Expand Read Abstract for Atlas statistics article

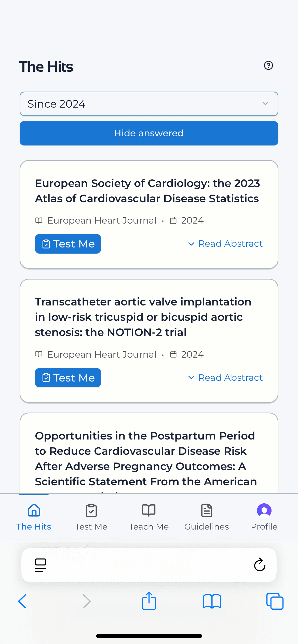click(225, 244)
